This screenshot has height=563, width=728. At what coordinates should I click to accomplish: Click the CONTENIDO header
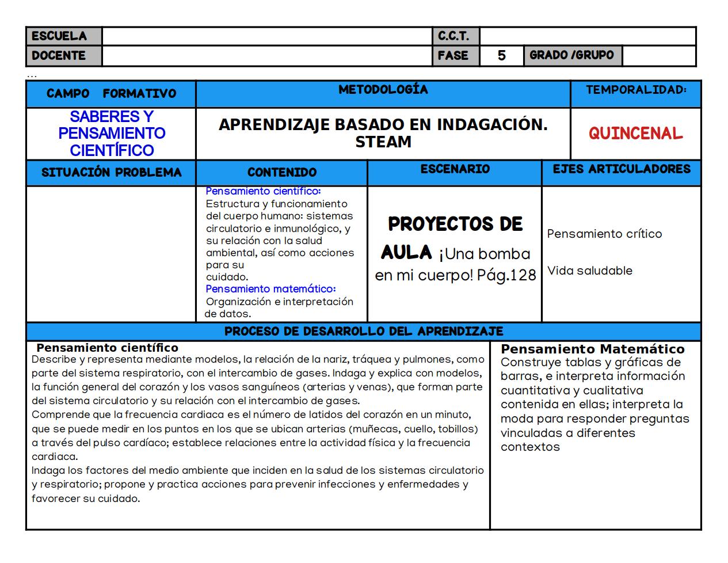282,173
